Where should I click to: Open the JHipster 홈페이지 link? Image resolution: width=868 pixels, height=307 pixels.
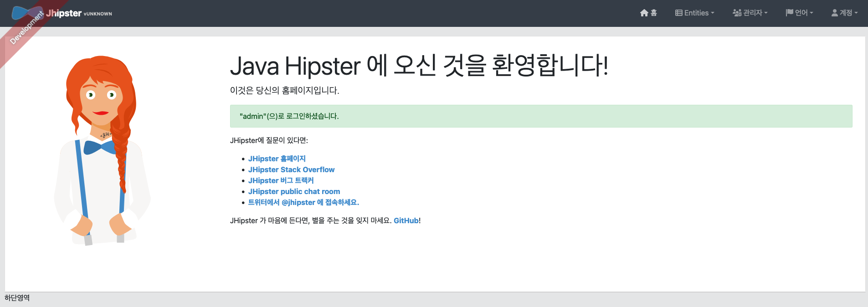tap(277, 159)
